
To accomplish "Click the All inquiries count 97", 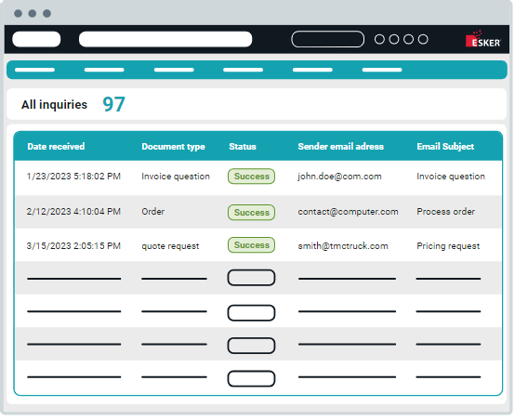I will point(114,104).
